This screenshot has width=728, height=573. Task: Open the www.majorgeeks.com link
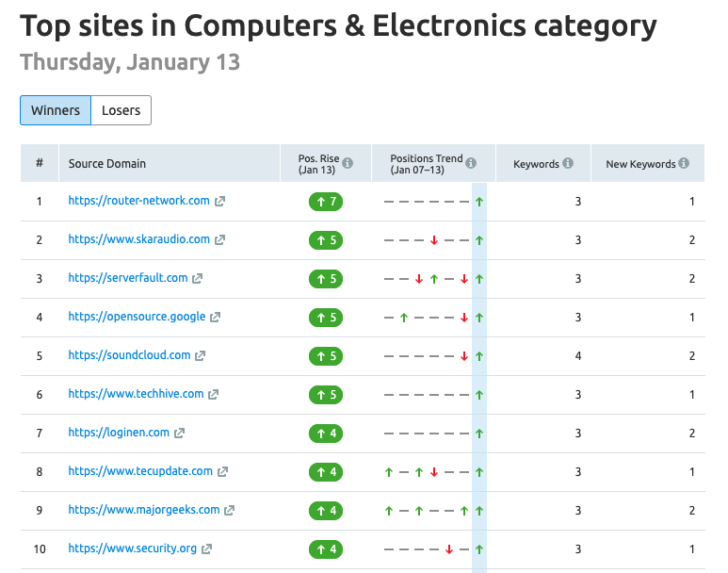click(x=144, y=509)
